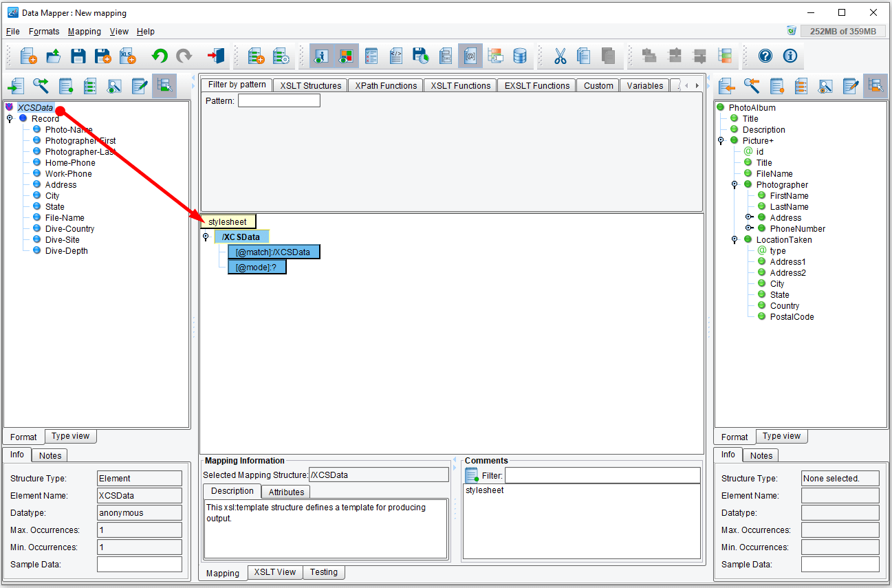Image resolution: width=892 pixels, height=588 pixels.
Task: Open a mapping file with folder icon
Action: click(x=54, y=56)
